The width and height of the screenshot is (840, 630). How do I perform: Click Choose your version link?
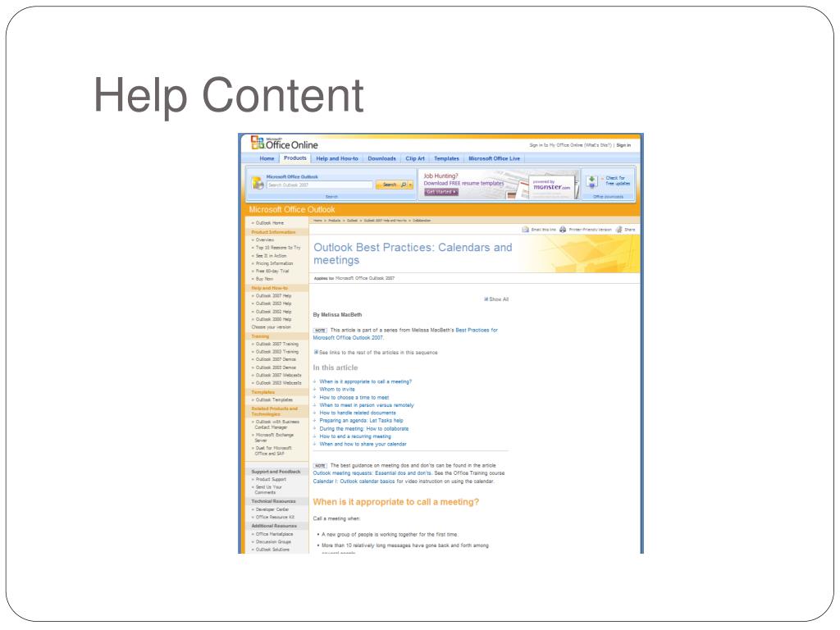pyautogui.click(x=271, y=327)
